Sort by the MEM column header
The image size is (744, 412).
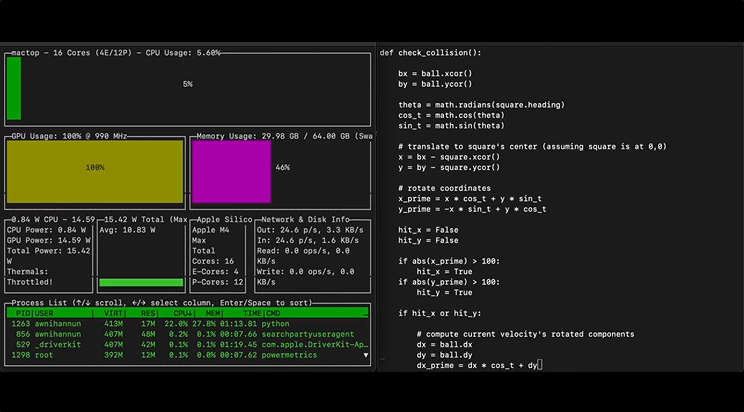pos(213,313)
